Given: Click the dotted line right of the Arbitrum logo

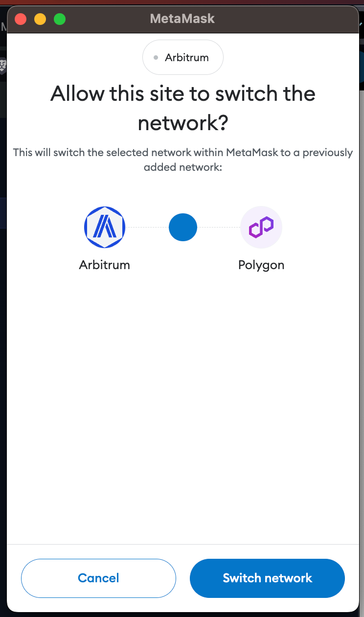Looking at the screenshot, I should pos(147,228).
